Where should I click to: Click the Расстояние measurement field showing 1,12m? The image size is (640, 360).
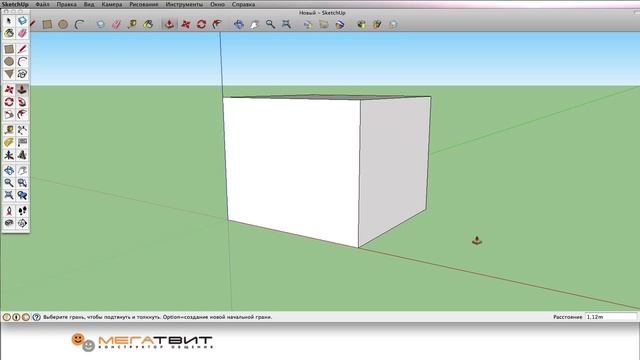click(611, 317)
